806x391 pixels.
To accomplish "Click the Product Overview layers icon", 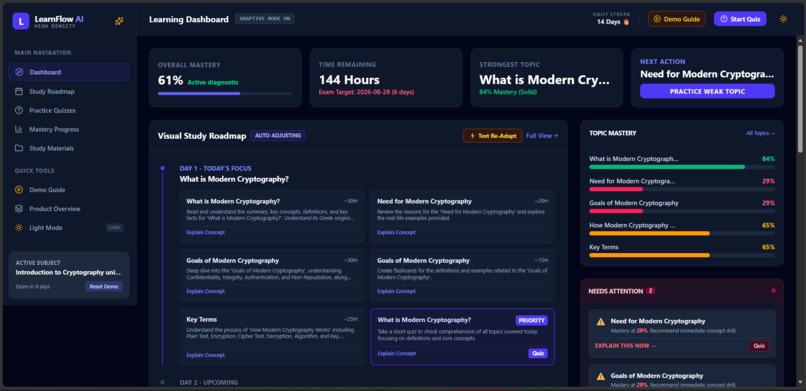I will (19, 209).
